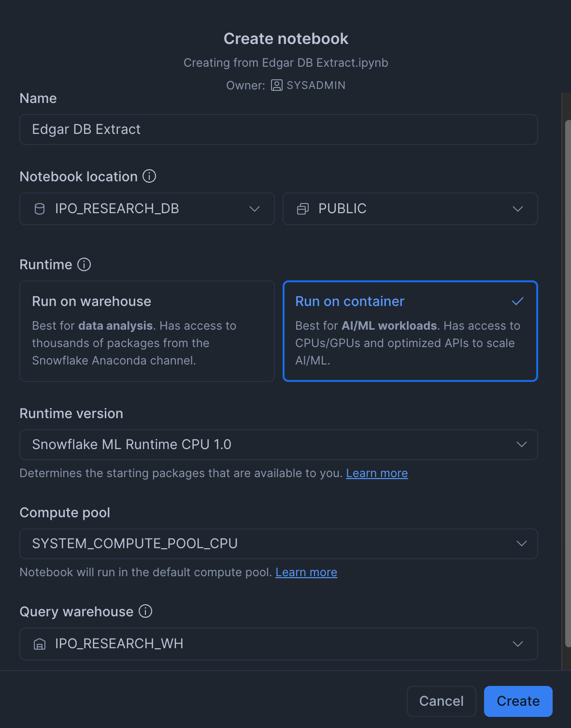
Task: Click the Notebook location info icon
Action: 149,176
